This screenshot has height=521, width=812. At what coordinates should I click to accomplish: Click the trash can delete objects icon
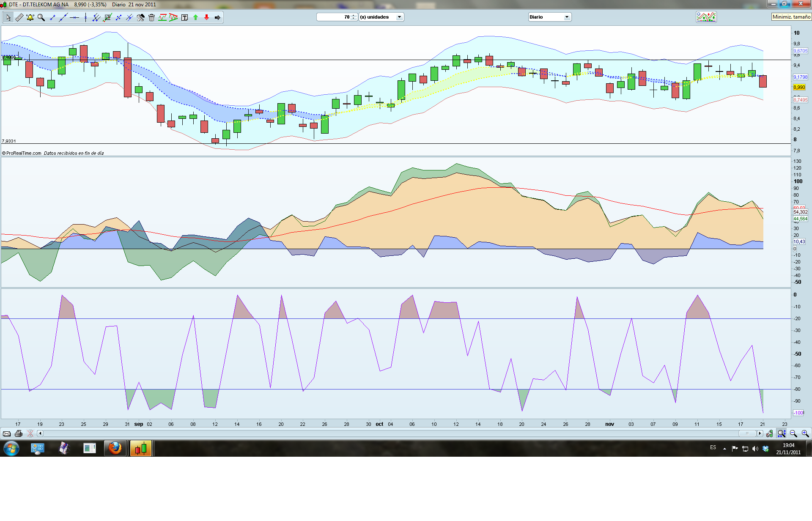(x=151, y=17)
